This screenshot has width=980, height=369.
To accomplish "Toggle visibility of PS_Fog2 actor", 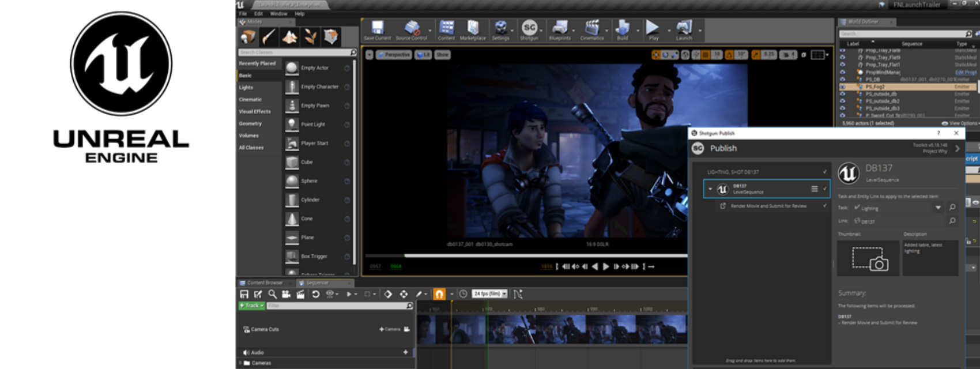I will (x=842, y=86).
